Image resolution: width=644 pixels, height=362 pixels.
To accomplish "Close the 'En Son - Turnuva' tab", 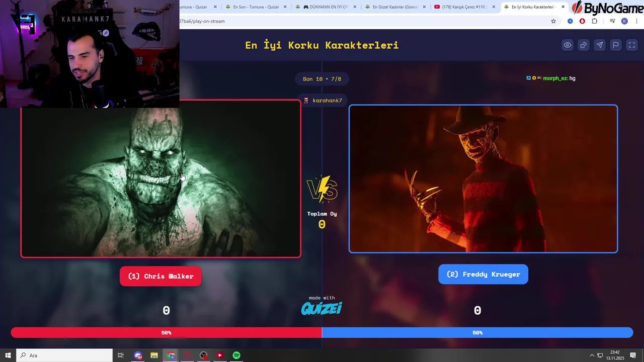I will pyautogui.click(x=285, y=7).
